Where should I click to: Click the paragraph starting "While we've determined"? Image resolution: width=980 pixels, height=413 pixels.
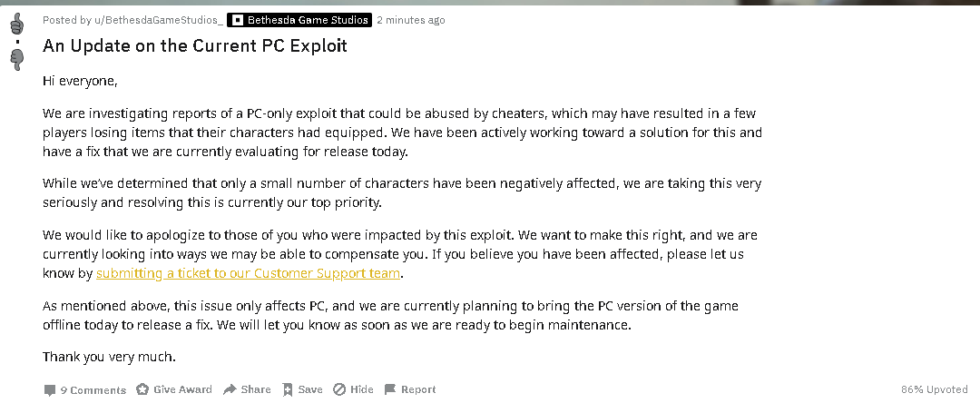402,193
